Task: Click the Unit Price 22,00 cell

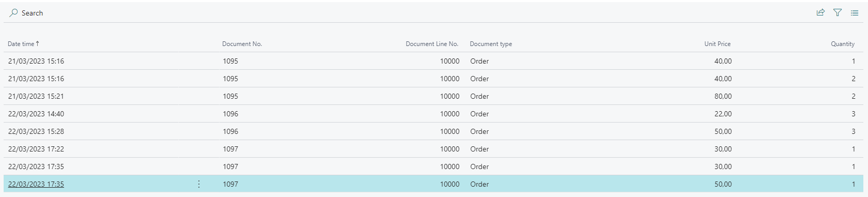Action: tap(723, 114)
